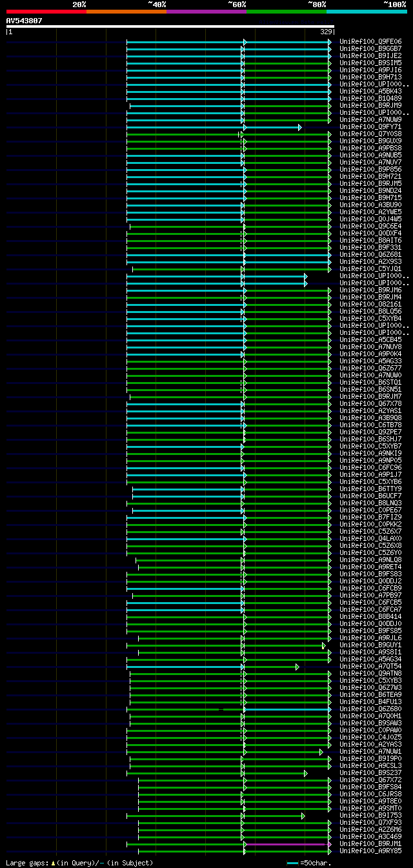This screenshot has width=413, height=868.
Task: Open UniRef100_C6TB78 hit
Action: 370,425
